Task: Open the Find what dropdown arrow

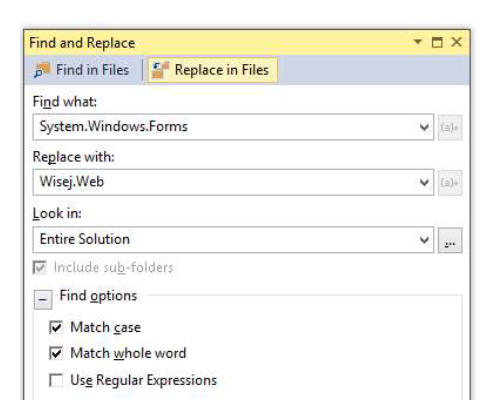Action: (x=424, y=127)
